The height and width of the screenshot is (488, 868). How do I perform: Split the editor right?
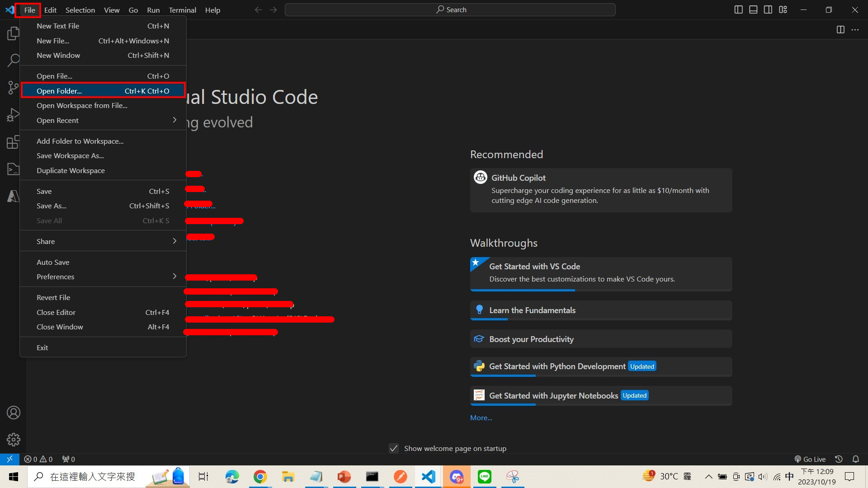pyautogui.click(x=840, y=29)
